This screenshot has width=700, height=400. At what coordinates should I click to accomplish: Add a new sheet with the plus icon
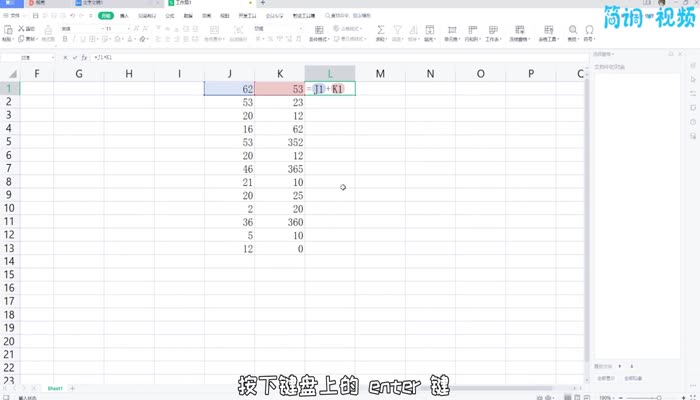72,388
